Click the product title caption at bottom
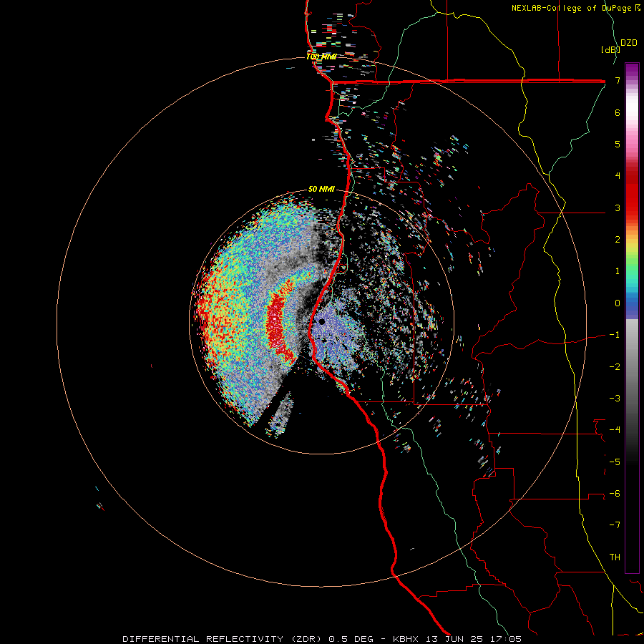The height and width of the screenshot is (644, 644). click(x=322, y=639)
